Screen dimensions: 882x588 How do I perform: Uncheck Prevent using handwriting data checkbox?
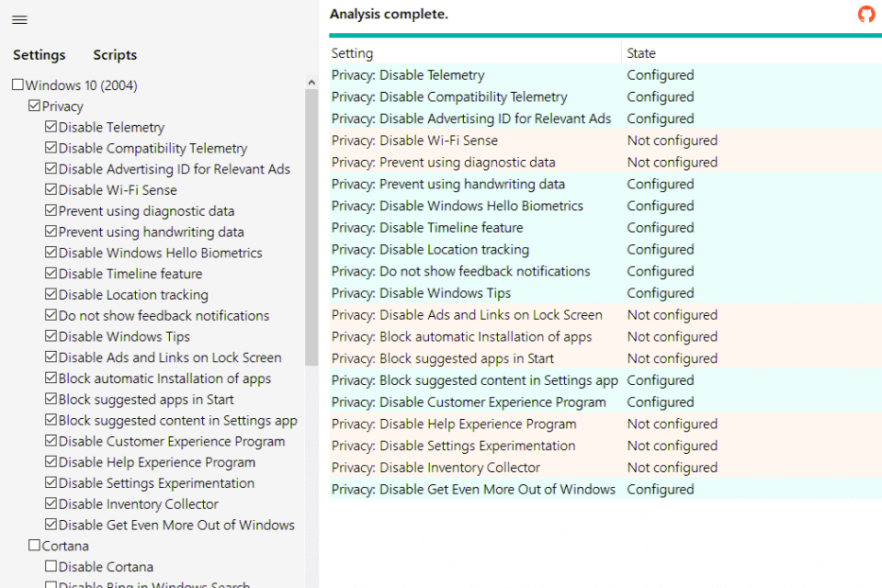click(51, 232)
